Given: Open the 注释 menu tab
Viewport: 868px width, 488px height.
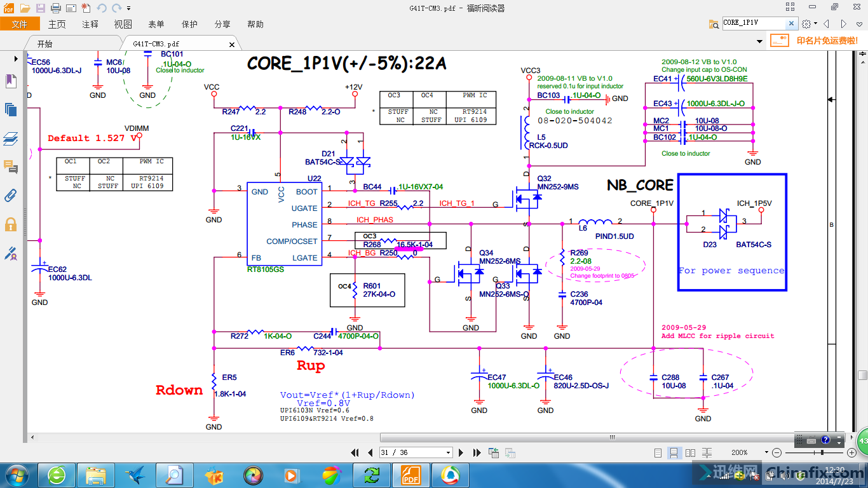Looking at the screenshot, I should tap(90, 24).
